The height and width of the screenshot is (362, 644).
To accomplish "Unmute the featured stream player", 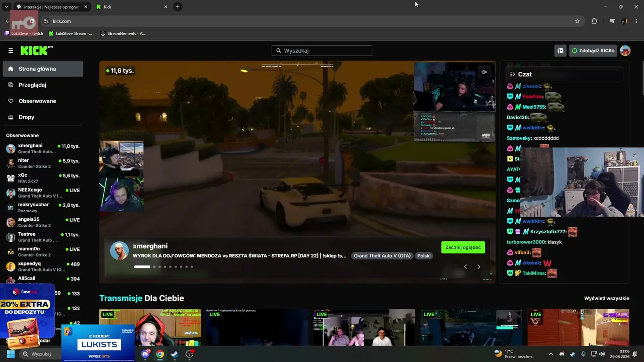I will pyautogui.click(x=484, y=72).
